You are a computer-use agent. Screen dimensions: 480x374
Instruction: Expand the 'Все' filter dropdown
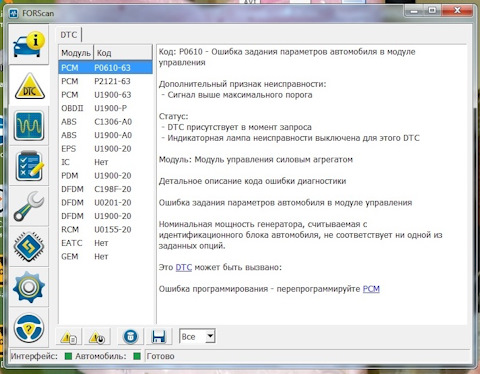197,337
